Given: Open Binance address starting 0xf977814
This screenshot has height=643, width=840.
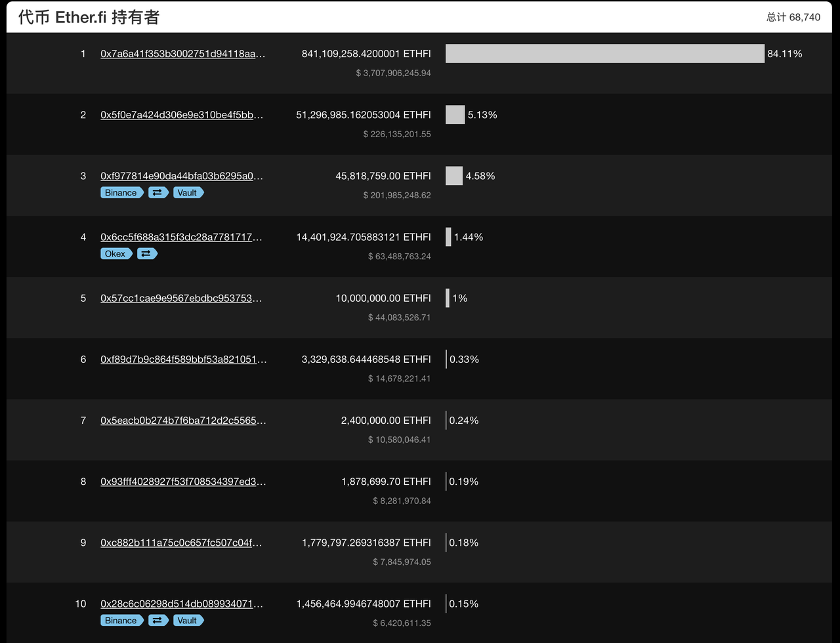Looking at the screenshot, I should point(182,176).
